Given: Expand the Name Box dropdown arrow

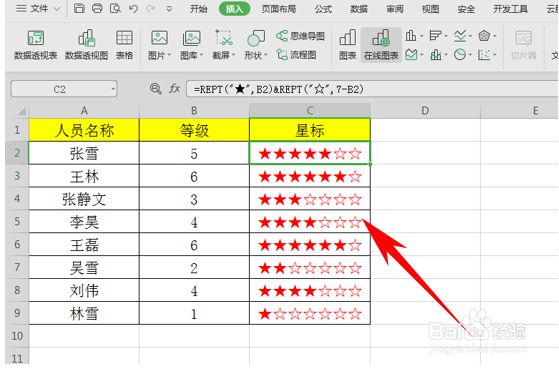Looking at the screenshot, I should [113, 89].
